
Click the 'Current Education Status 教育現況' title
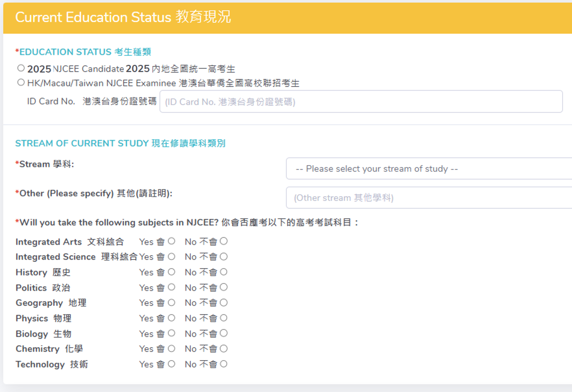pos(123,17)
